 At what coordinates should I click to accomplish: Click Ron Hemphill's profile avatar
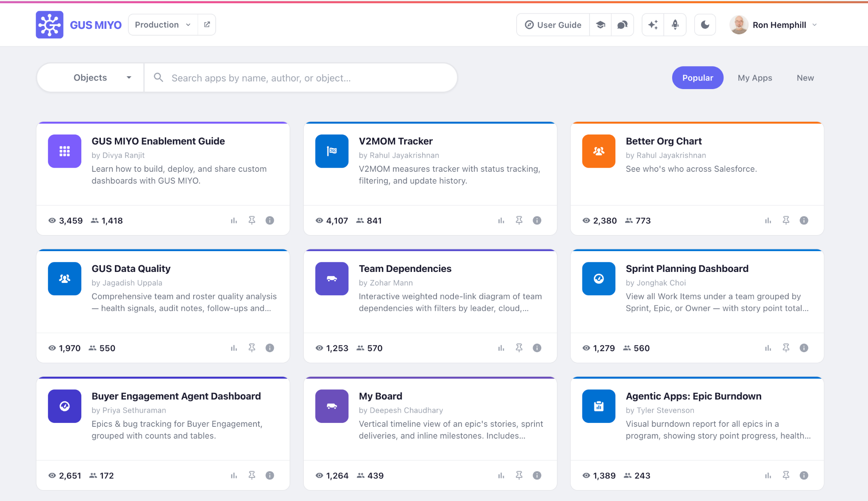tap(739, 25)
